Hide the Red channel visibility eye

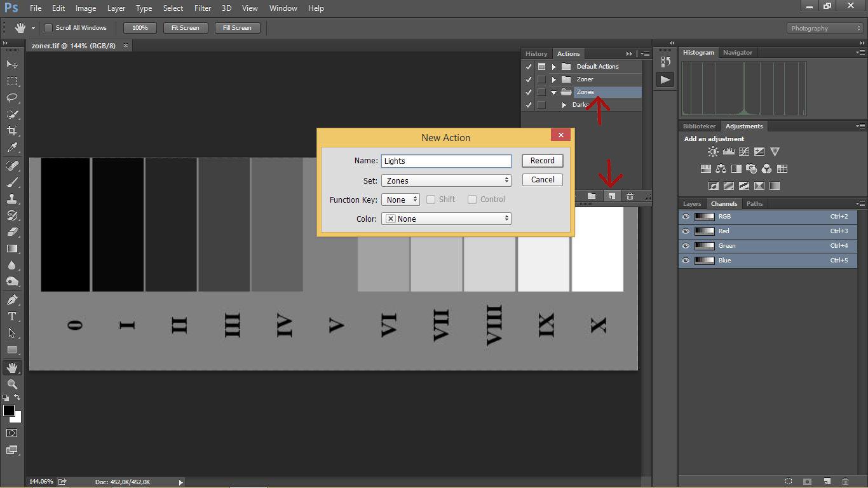[x=686, y=231]
